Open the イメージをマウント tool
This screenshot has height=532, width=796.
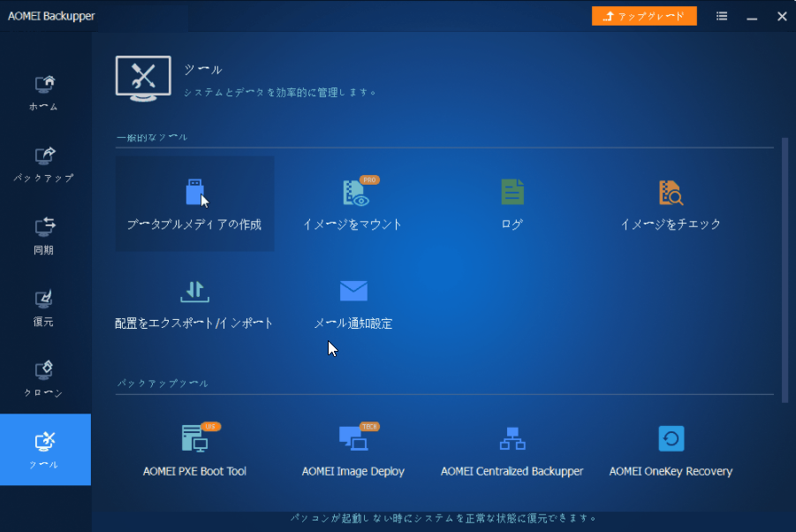pyautogui.click(x=353, y=203)
